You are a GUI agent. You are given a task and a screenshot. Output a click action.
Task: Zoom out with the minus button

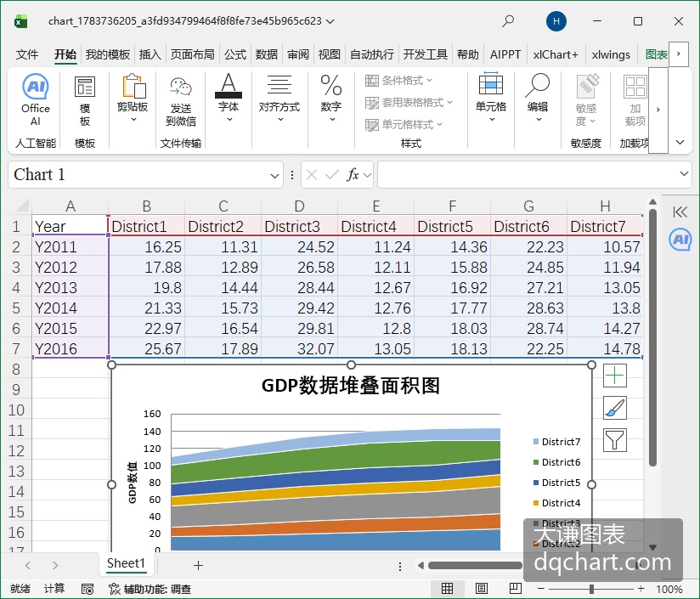coord(540,589)
